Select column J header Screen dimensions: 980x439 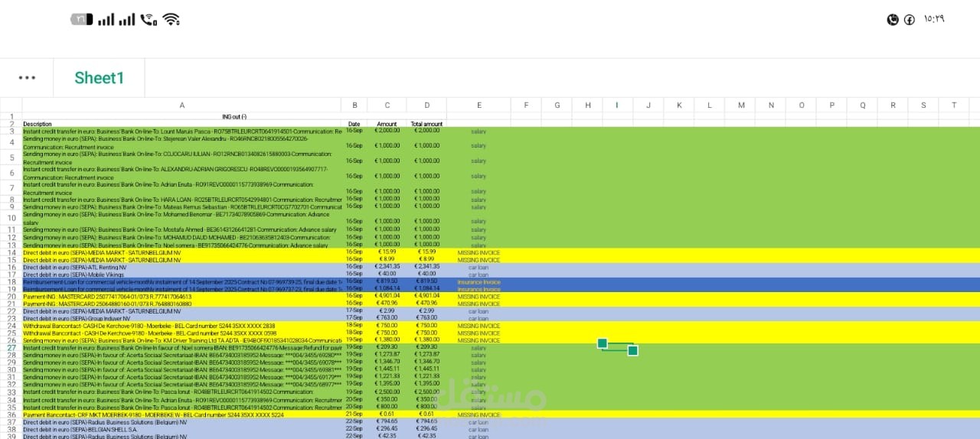(648, 105)
